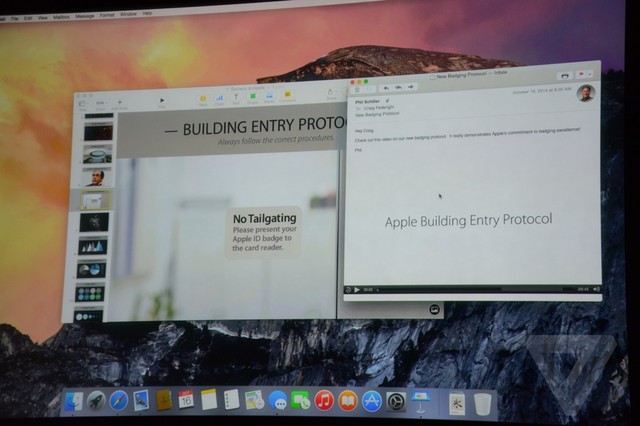Reply to the email in Mail
Screen dimensions: 640x426
tap(386, 88)
